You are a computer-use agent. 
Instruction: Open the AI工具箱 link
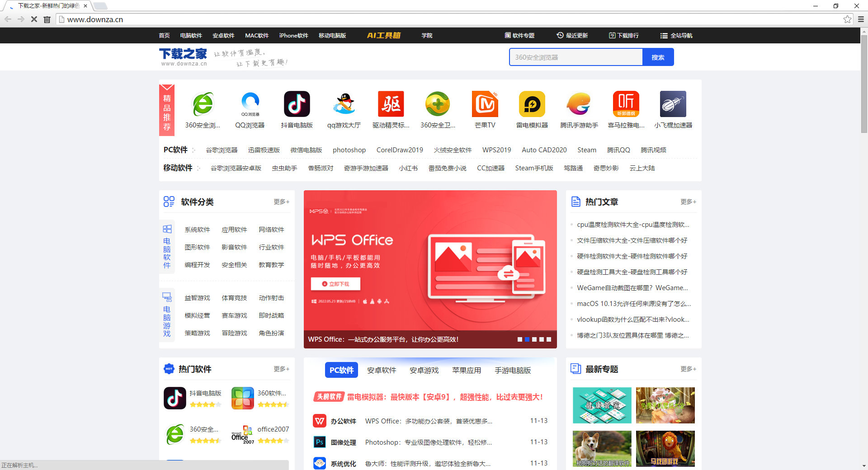click(384, 36)
